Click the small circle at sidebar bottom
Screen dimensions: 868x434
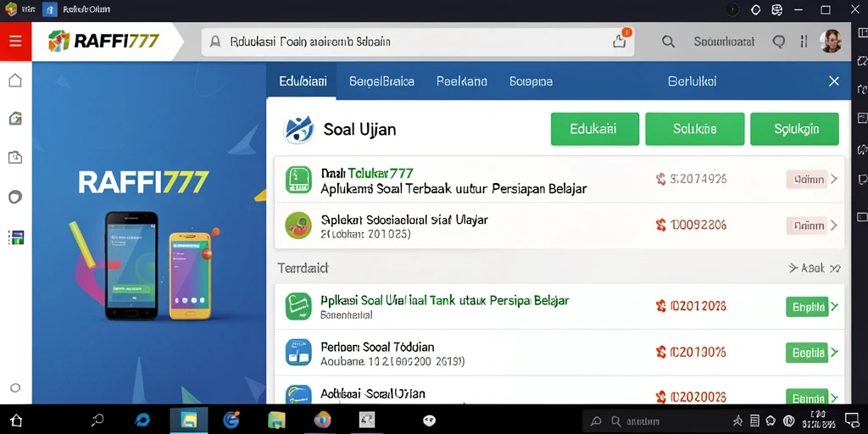[15, 388]
